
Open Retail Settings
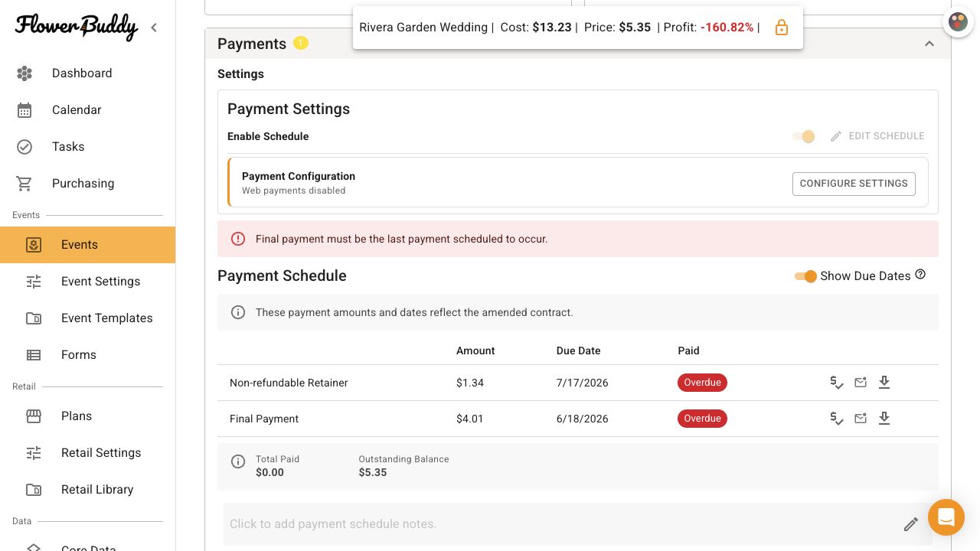click(88, 453)
